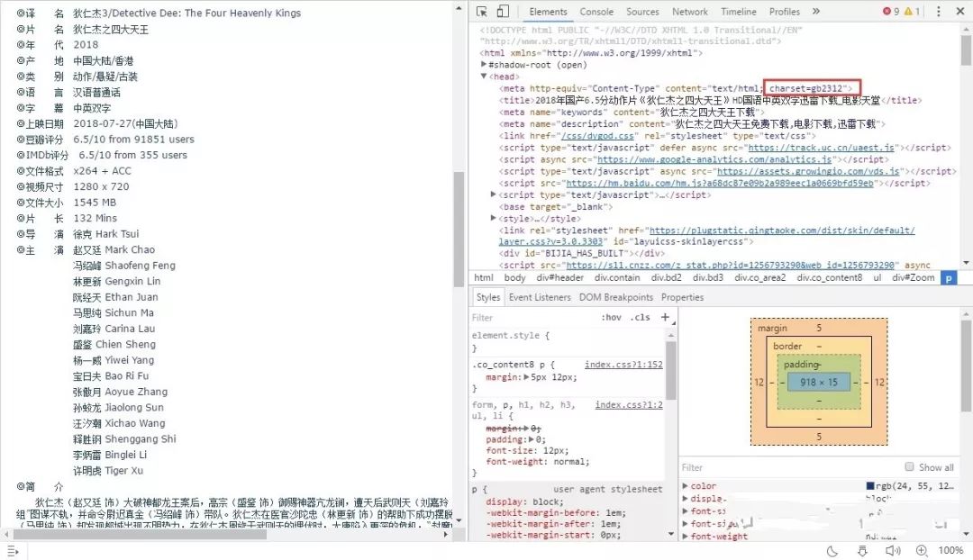
Task: Switch to the Sources tab
Action: (642, 12)
